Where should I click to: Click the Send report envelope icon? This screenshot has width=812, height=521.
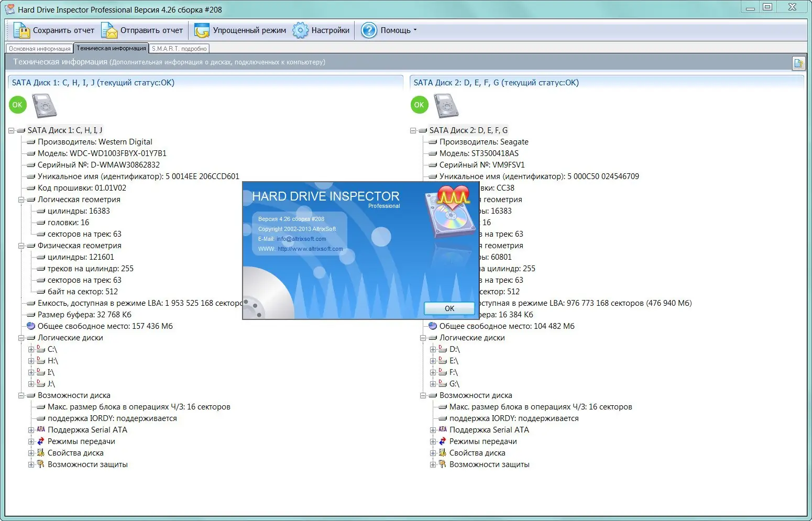pos(109,30)
